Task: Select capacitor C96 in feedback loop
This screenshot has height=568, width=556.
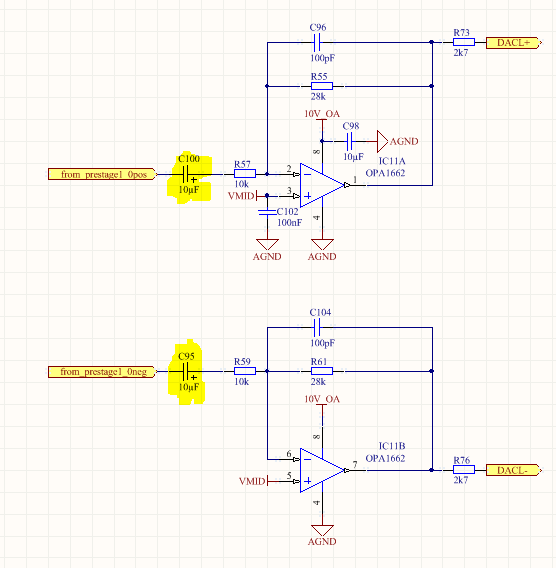Action: pos(317,42)
